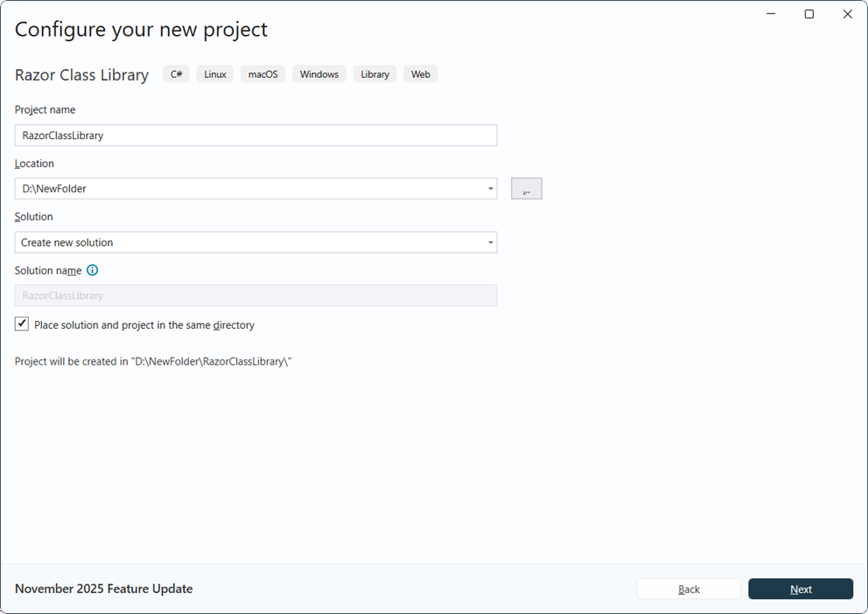This screenshot has width=868, height=614.
Task: Select the Web project type tag
Action: click(x=420, y=73)
